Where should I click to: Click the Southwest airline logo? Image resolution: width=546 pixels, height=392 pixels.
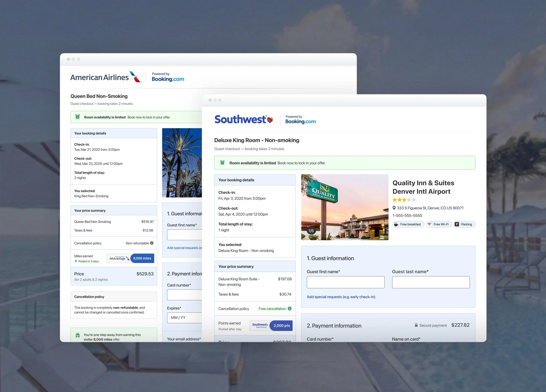244,120
